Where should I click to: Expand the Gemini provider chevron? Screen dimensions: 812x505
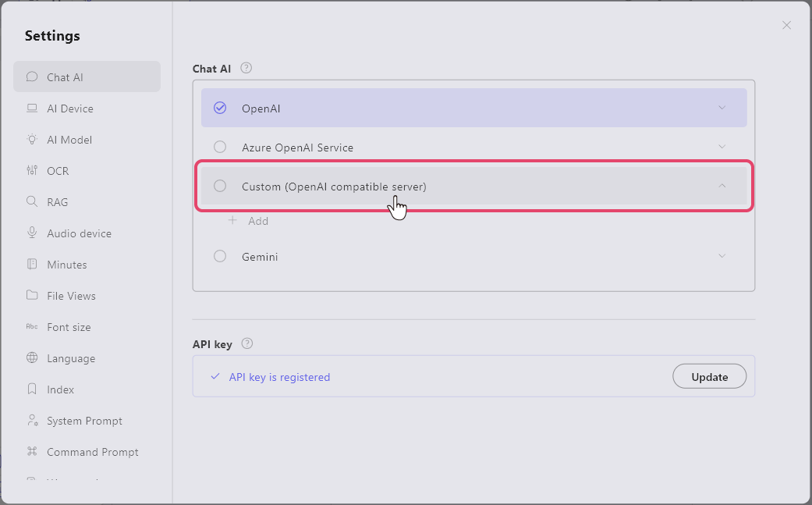point(722,256)
